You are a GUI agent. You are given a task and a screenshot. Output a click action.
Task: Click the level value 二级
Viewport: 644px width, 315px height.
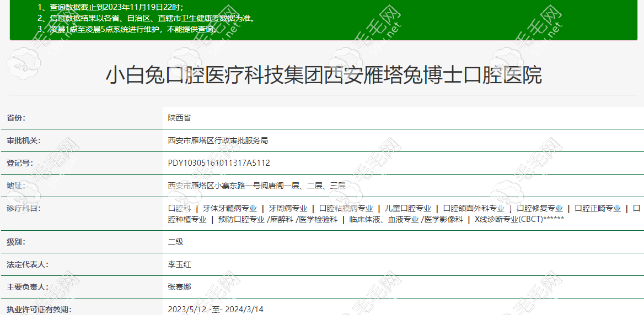pos(176,242)
